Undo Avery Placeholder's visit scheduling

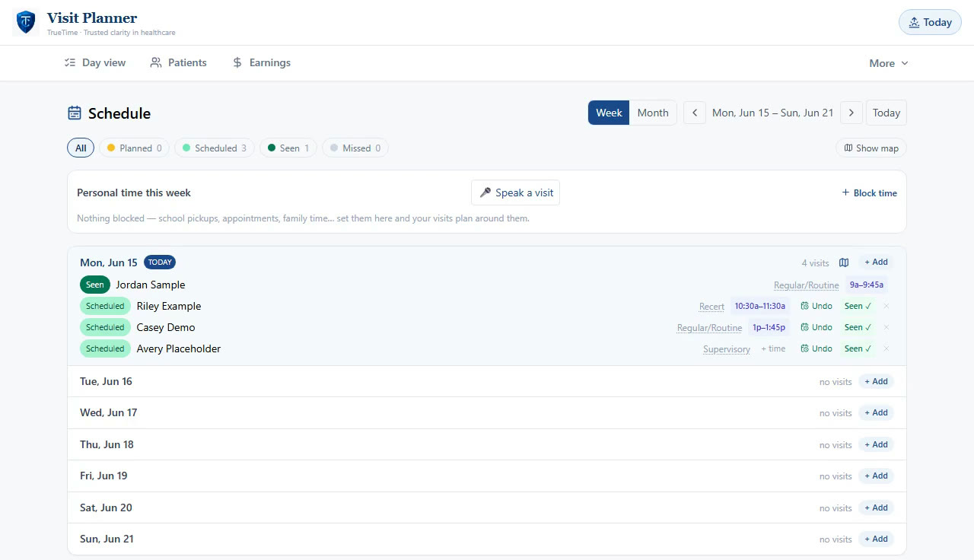816,348
